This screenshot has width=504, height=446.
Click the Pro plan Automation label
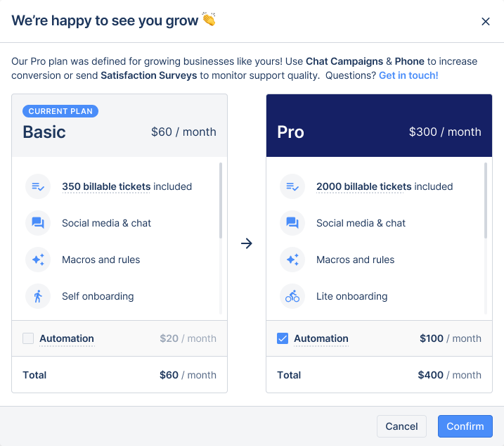321,338
